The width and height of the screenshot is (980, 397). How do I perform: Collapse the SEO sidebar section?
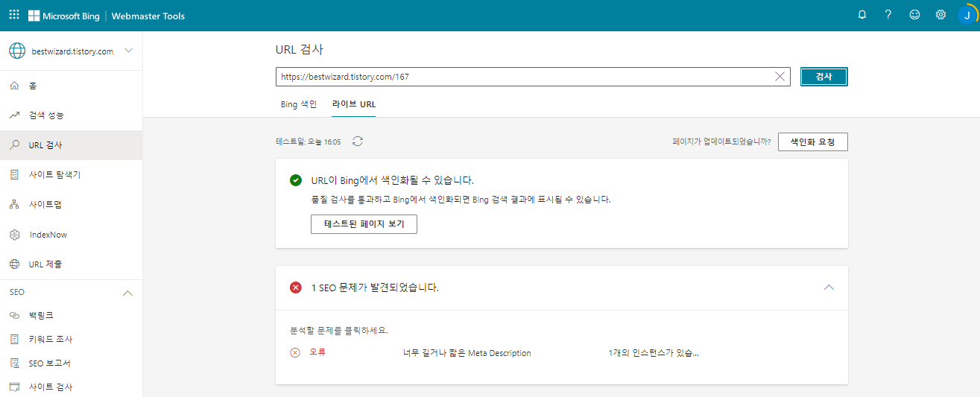(x=127, y=293)
